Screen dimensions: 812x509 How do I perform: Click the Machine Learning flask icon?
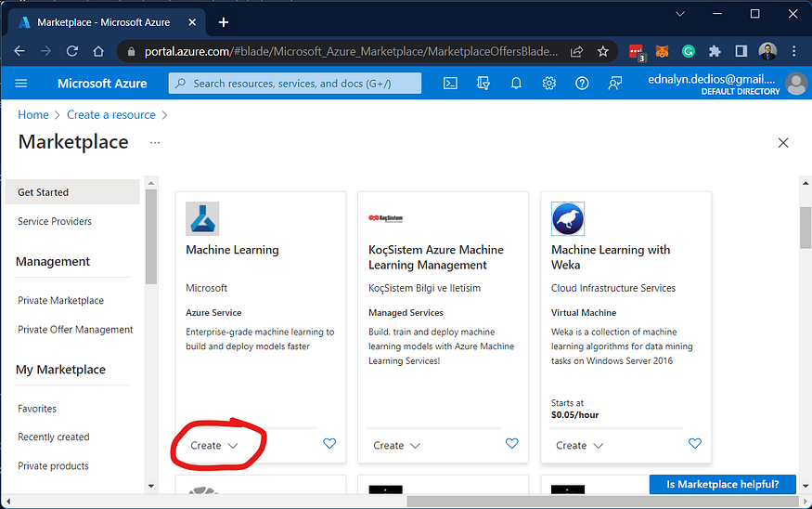[x=202, y=218]
